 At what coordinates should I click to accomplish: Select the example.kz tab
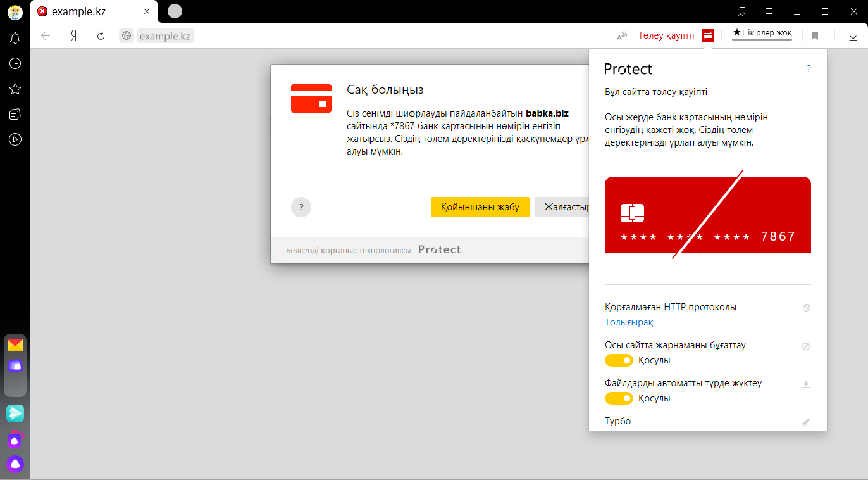pyautogui.click(x=94, y=11)
